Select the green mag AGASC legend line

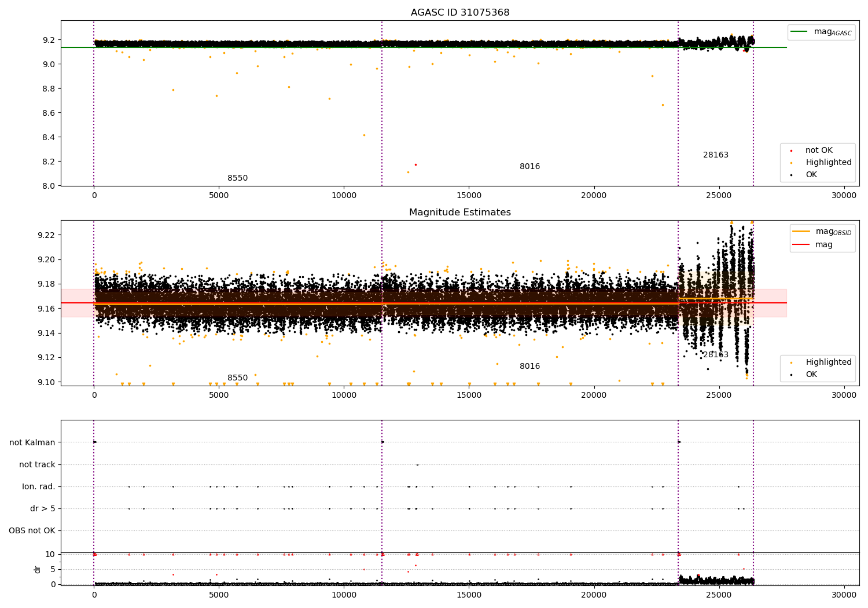point(799,32)
